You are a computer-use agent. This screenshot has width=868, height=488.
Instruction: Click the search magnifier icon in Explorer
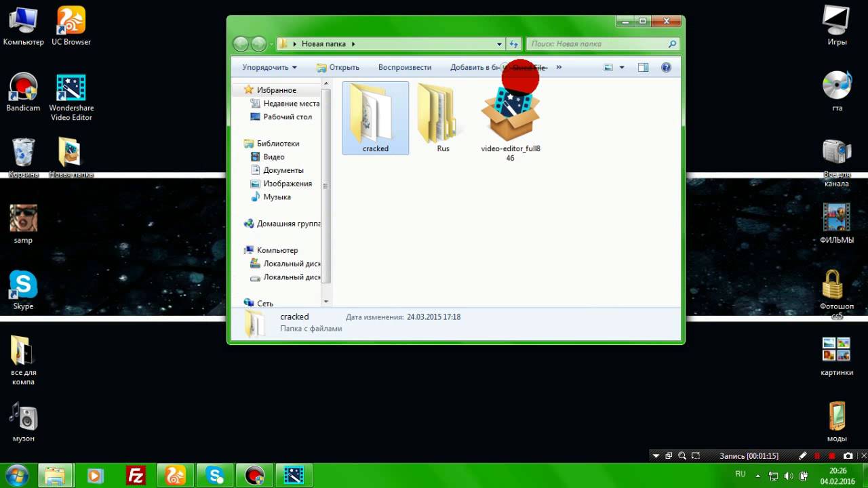click(672, 44)
